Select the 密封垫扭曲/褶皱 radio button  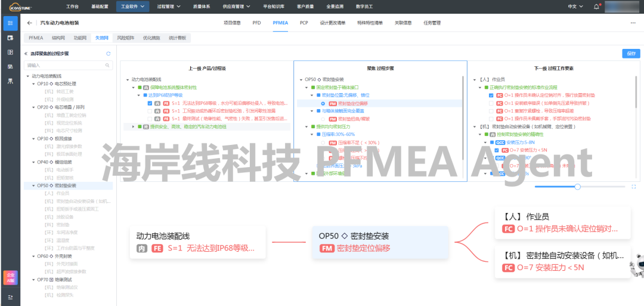[323, 119]
